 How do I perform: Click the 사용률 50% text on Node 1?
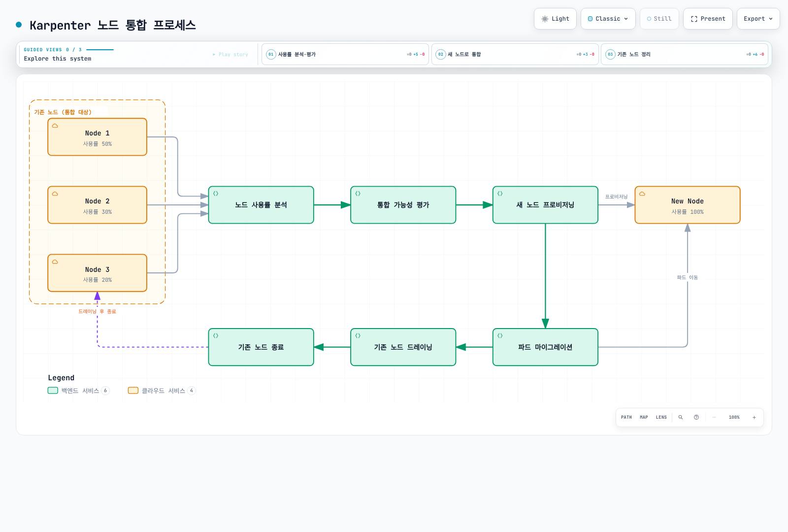point(98,144)
